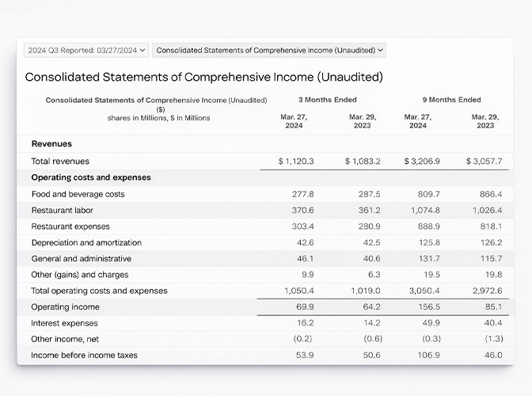Open the 2024 Q3 Reported period dropdown
Screen dimensions: 532x396
point(85,50)
